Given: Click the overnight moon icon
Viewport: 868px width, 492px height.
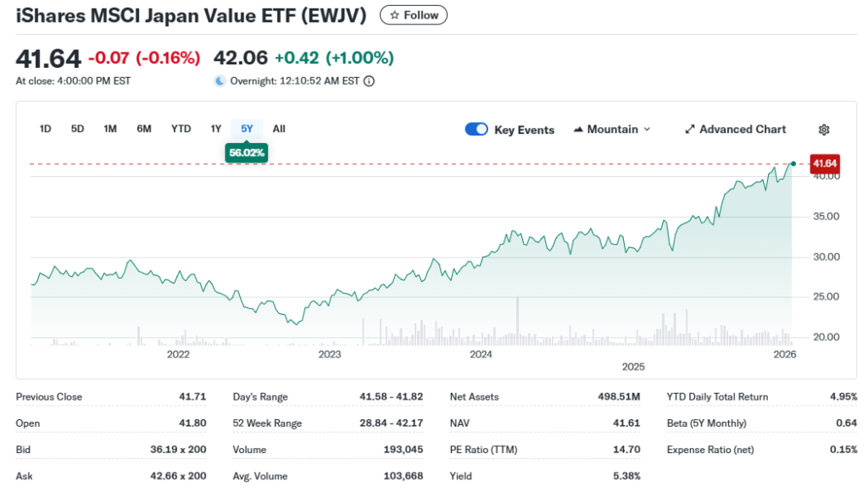Looking at the screenshot, I should click(x=220, y=80).
